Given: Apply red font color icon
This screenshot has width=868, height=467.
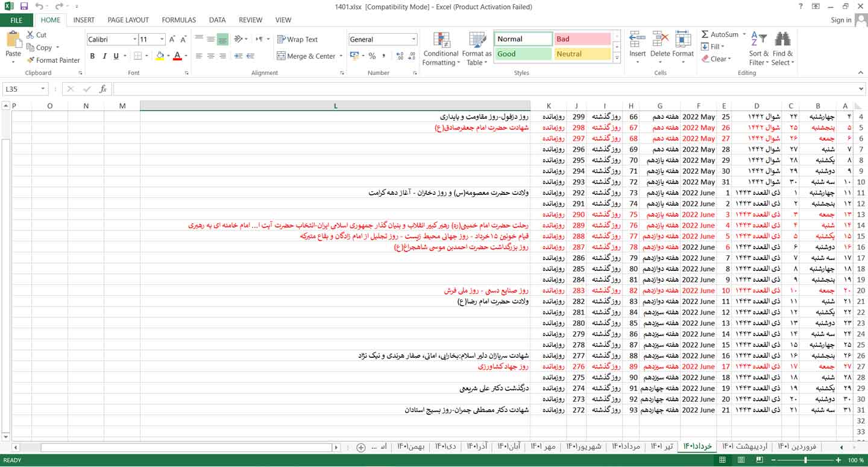Looking at the screenshot, I should [177, 56].
